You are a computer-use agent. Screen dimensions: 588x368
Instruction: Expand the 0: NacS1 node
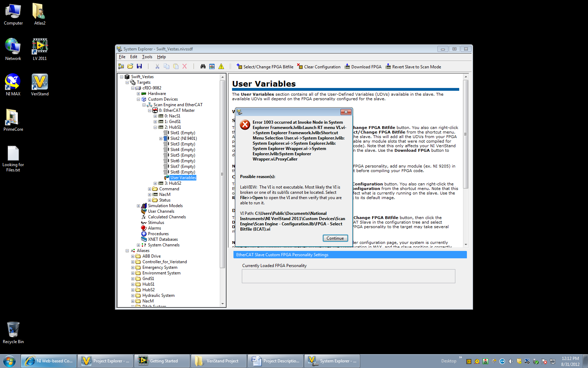pyautogui.click(x=155, y=116)
